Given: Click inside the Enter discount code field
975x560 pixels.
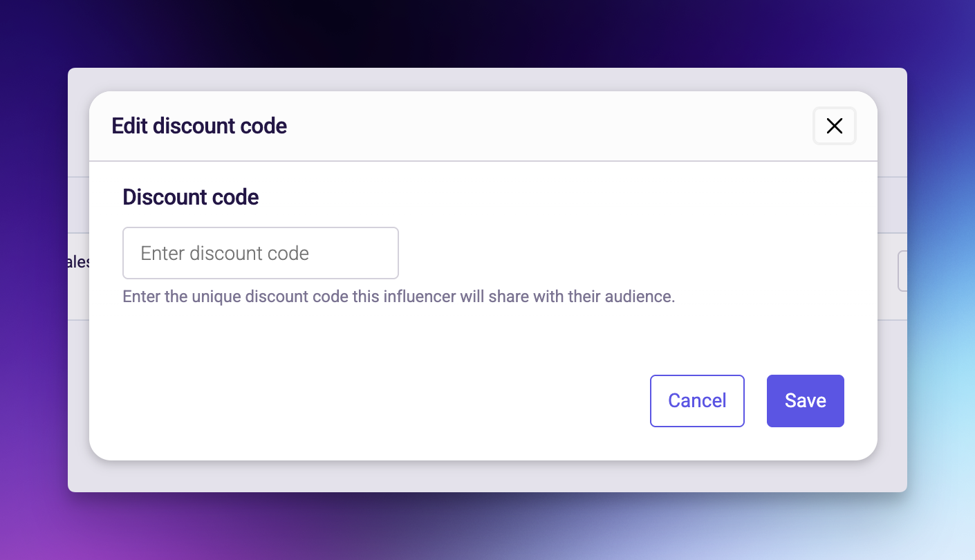Looking at the screenshot, I should (x=260, y=253).
